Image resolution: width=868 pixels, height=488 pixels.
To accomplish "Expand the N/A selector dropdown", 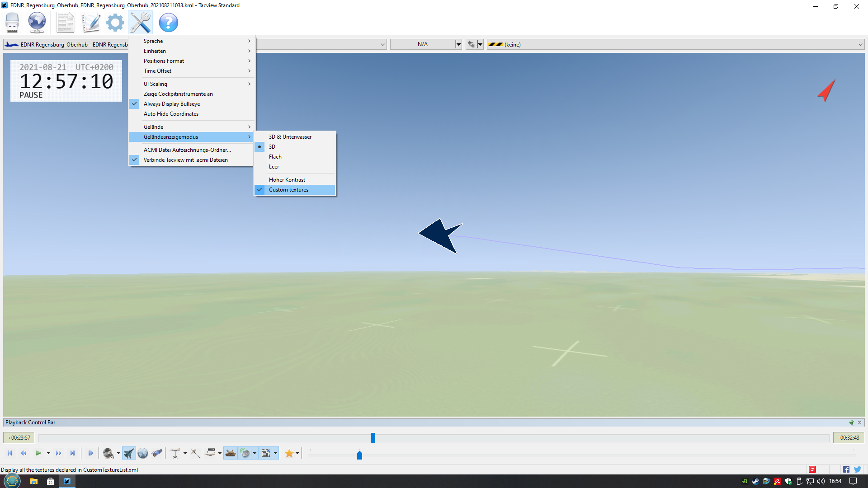I will [458, 44].
